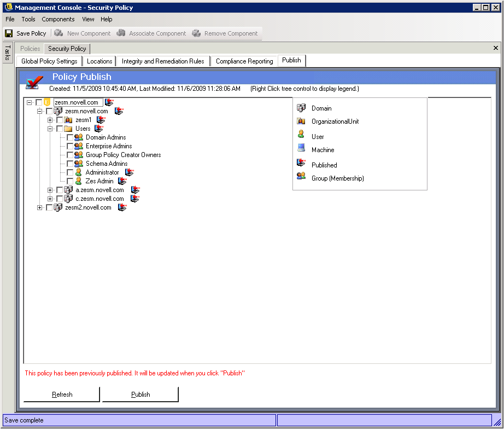
Task: Switch to Integrity and Remediation Rules tab
Action: (163, 61)
